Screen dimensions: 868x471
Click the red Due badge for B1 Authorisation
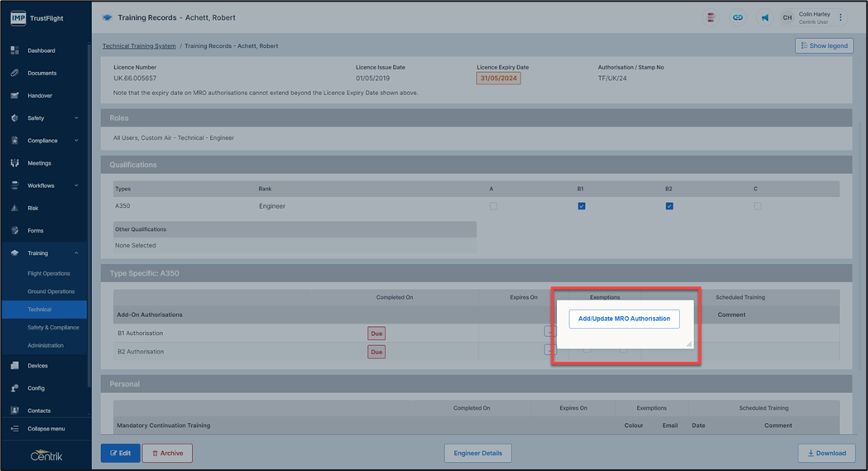click(376, 334)
